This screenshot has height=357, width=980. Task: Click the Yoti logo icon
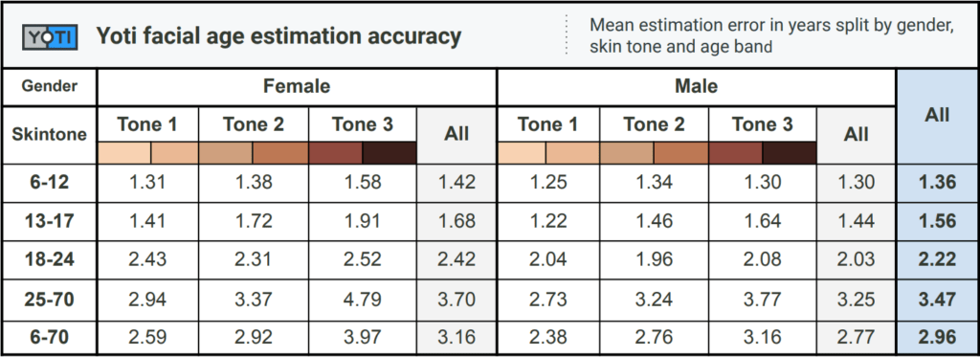(50, 38)
